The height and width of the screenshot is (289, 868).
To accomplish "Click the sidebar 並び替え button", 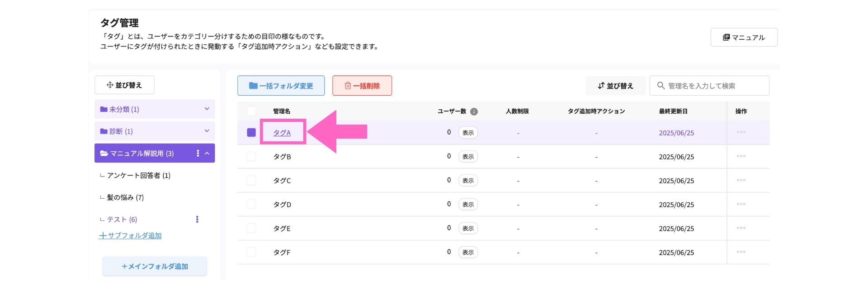I will [124, 85].
